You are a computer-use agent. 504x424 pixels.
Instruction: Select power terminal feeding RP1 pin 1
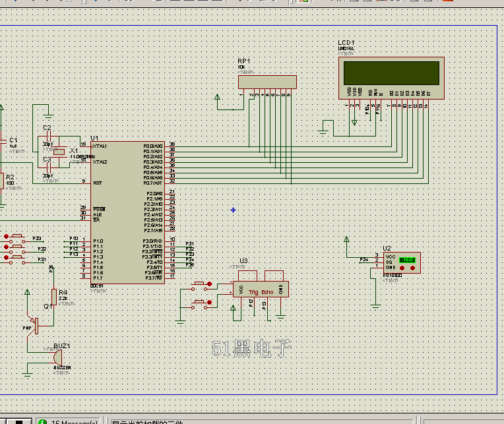[217, 97]
